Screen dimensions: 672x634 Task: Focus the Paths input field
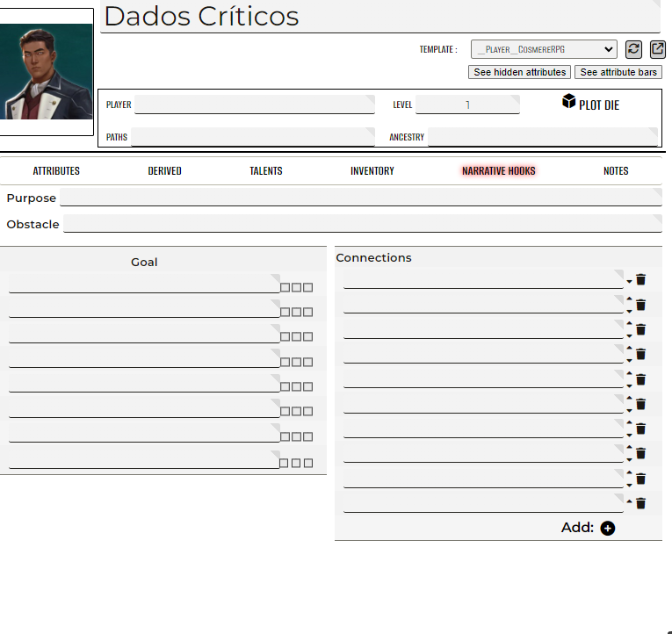253,137
